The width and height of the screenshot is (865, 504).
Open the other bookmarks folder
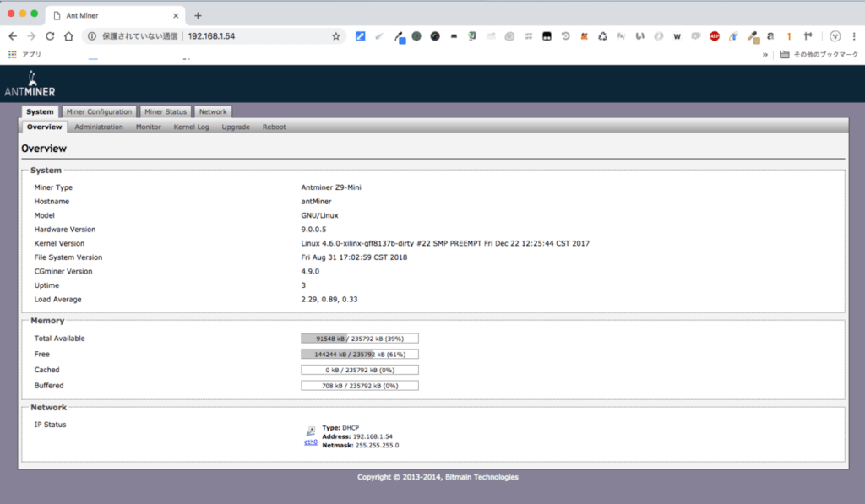[x=814, y=54]
